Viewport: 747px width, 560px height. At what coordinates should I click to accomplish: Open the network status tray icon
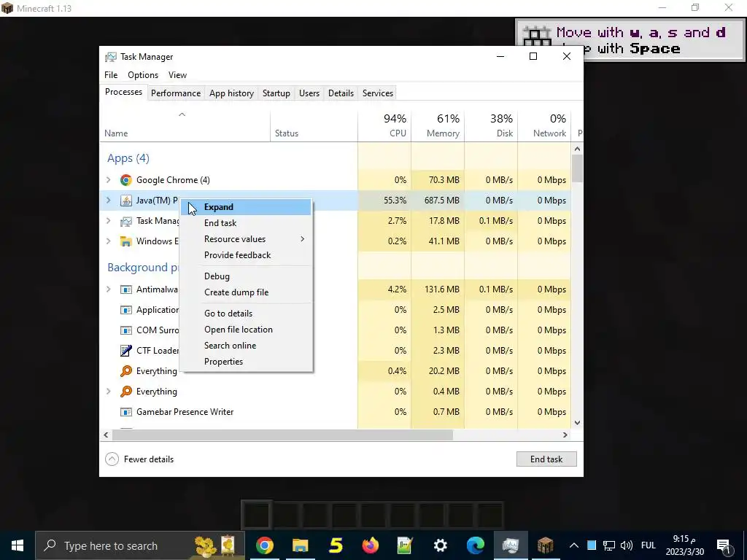pyautogui.click(x=609, y=545)
